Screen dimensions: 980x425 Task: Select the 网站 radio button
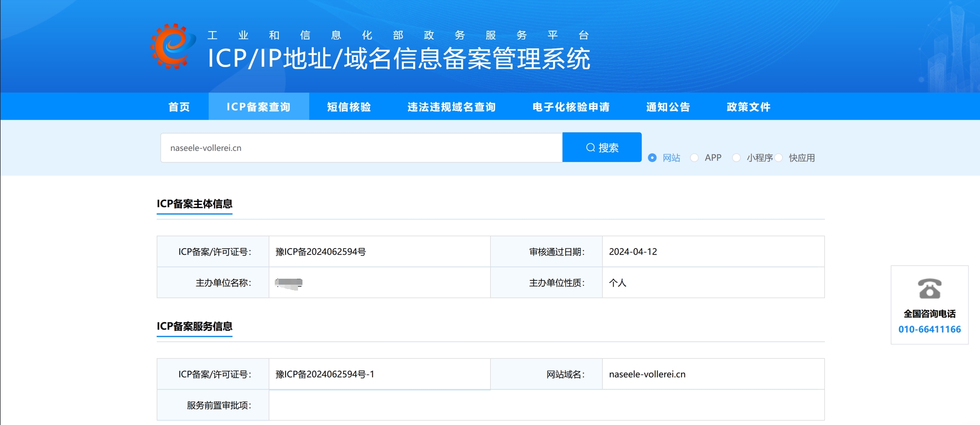coord(652,158)
